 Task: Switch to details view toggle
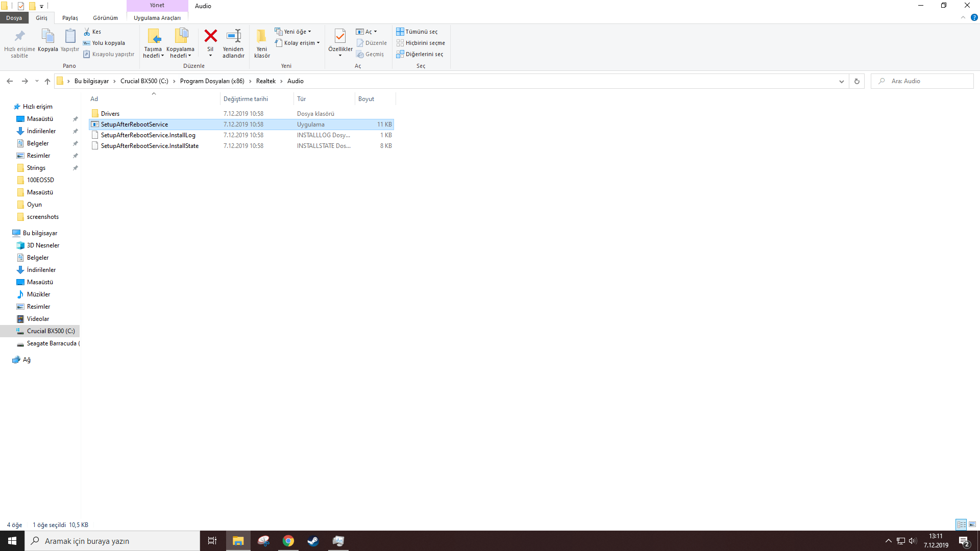tap(961, 524)
